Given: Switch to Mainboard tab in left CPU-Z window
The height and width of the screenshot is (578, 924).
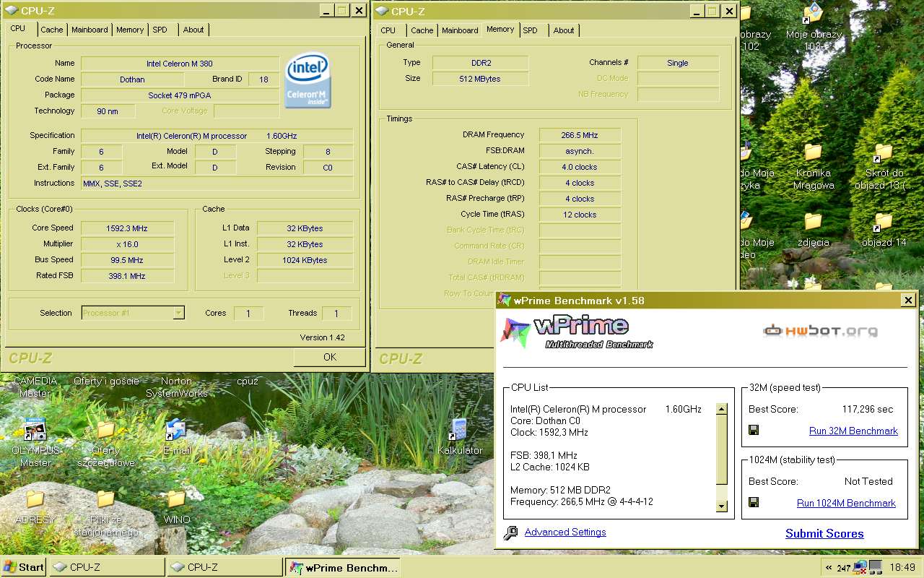Looking at the screenshot, I should 90,30.
